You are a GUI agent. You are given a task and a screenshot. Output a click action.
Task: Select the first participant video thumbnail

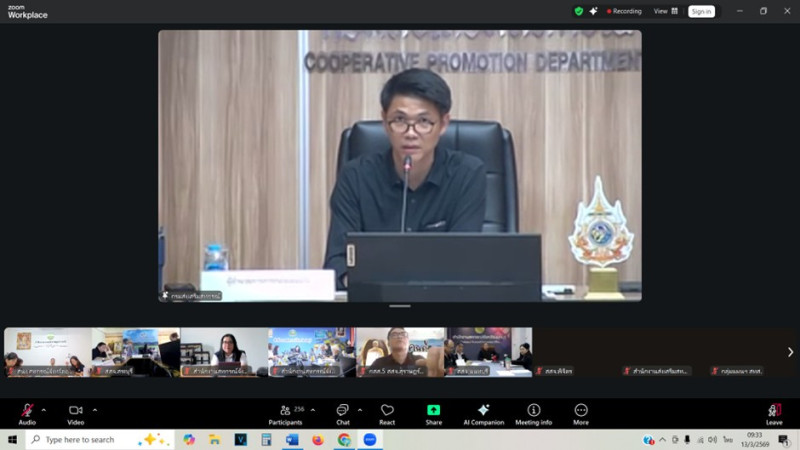(x=47, y=352)
